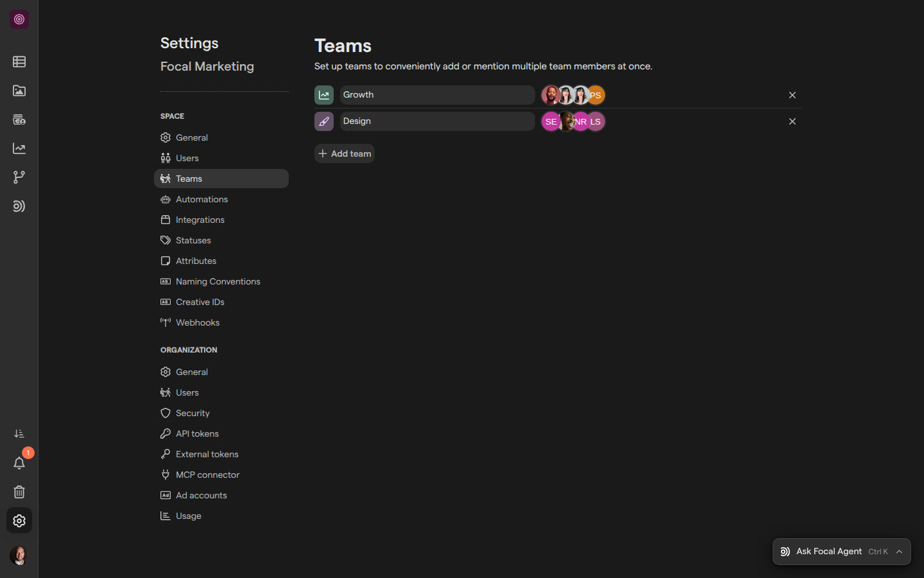Expand the Ask Focal Agent chevron
The height and width of the screenshot is (578, 924).
900,552
